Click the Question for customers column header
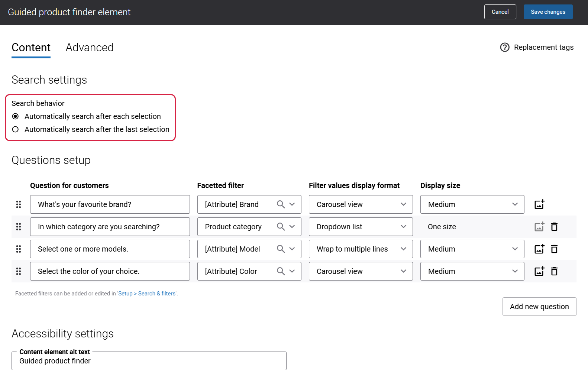The image size is (588, 382). click(69, 185)
